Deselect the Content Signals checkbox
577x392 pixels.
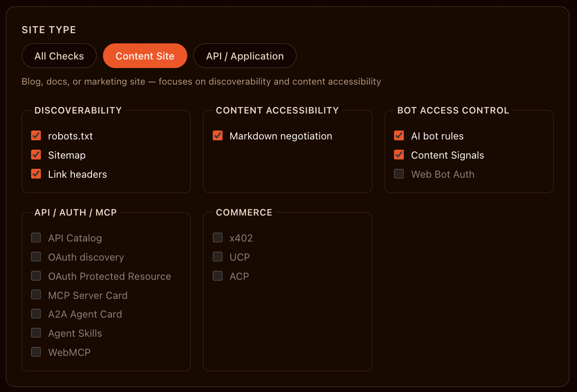(399, 155)
